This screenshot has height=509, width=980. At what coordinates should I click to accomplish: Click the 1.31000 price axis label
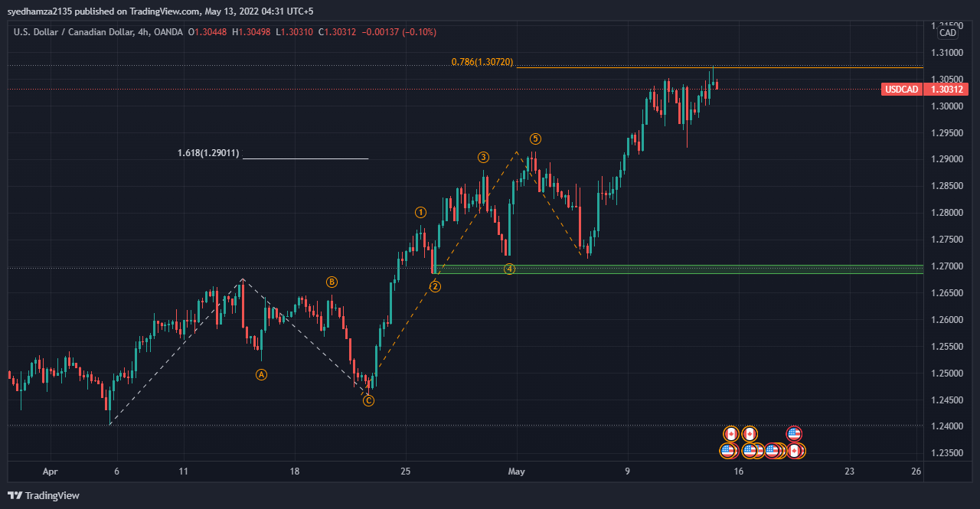click(946, 53)
